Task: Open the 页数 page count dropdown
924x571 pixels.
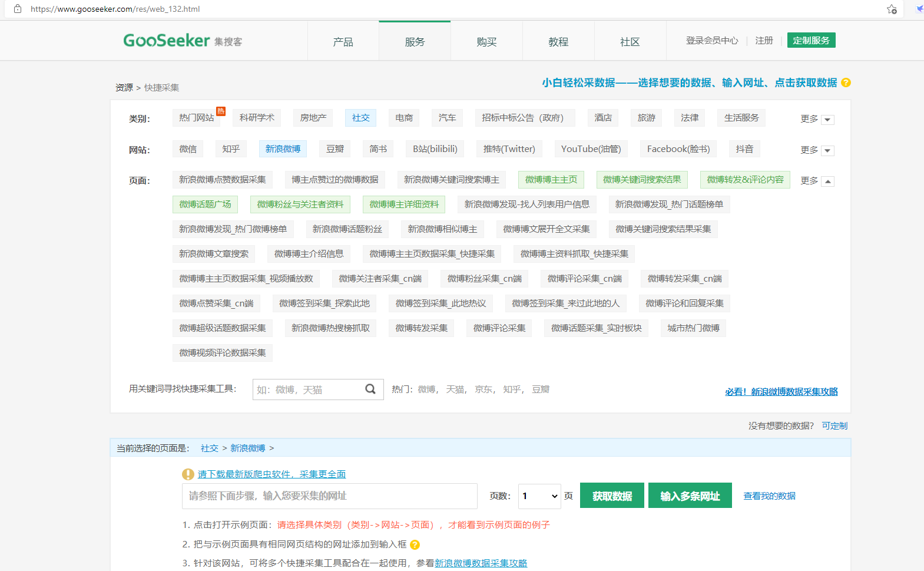Action: pos(539,496)
